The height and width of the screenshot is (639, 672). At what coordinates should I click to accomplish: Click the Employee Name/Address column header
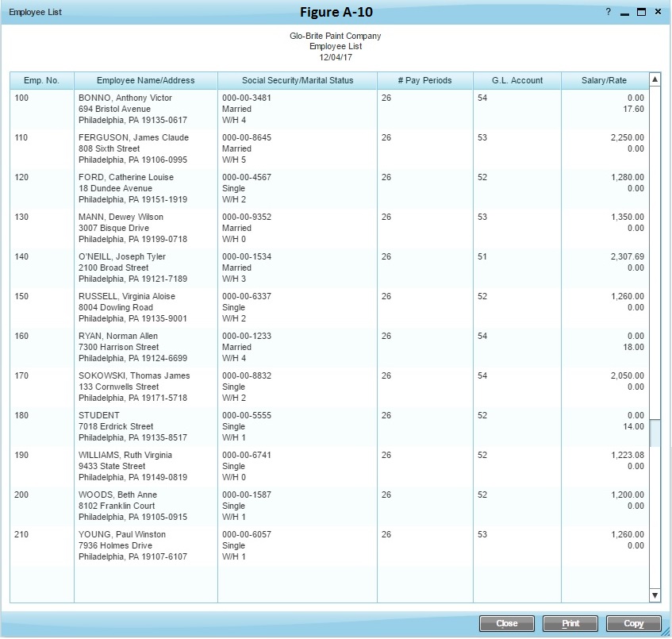pyautogui.click(x=145, y=80)
